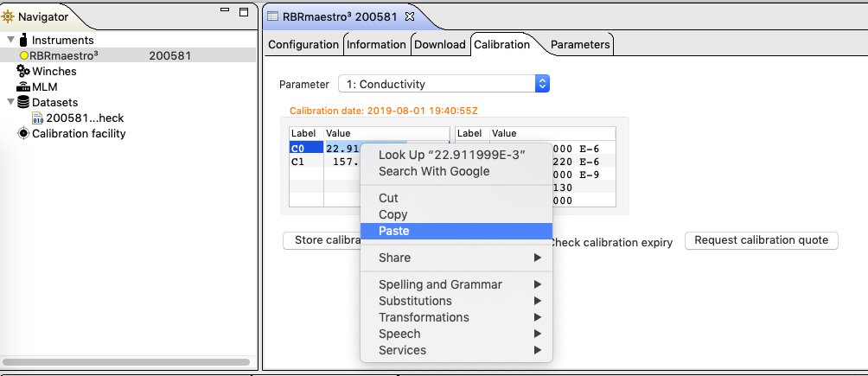Click the Navigator panel sun icon
Screen dimensions: 868x376
[x=10, y=16]
